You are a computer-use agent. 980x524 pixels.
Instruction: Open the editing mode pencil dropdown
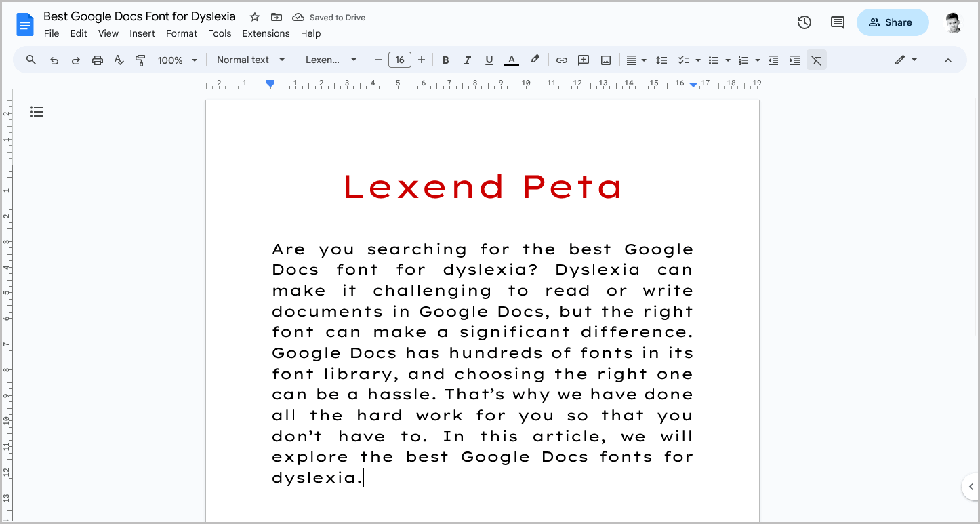pyautogui.click(x=906, y=60)
